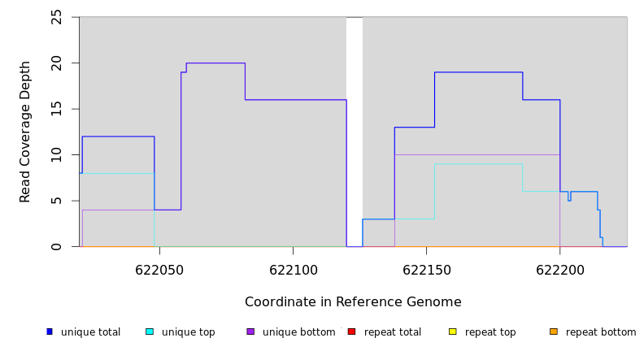644x351 pixels.
Task: Click the 622150 x-axis tick label
Action: (x=426, y=270)
